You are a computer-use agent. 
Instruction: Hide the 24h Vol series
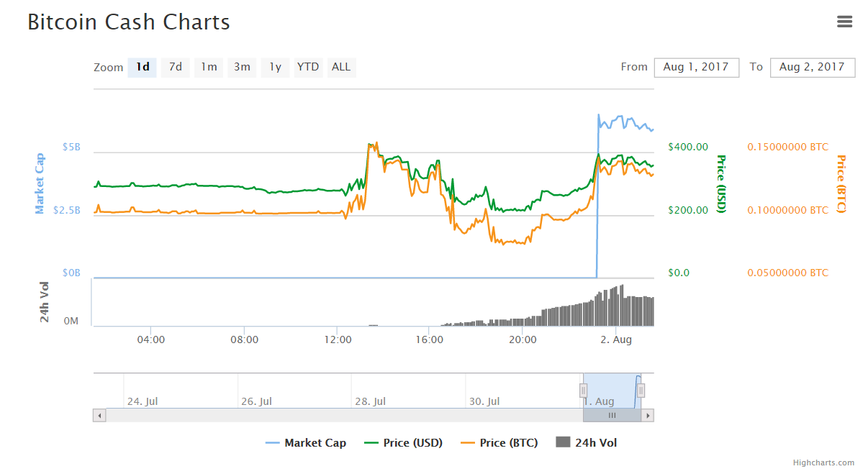pyautogui.click(x=587, y=443)
